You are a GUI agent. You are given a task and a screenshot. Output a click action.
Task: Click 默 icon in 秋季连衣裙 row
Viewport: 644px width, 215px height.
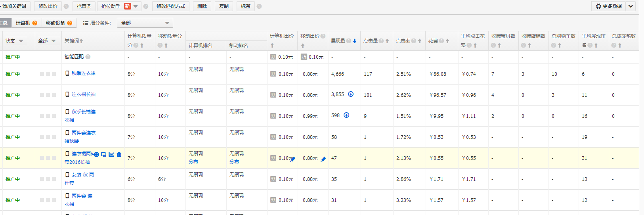click(273, 74)
